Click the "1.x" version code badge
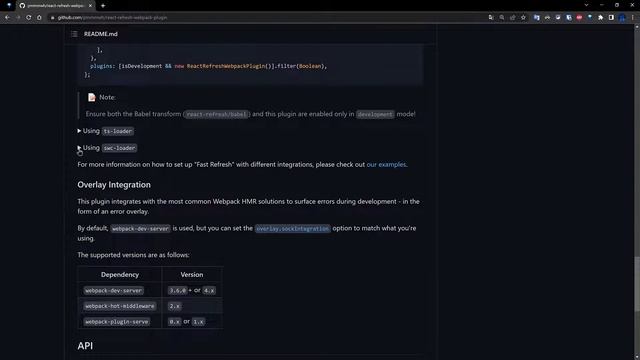Image resolution: width=640 pixels, height=360 pixels. [198, 322]
